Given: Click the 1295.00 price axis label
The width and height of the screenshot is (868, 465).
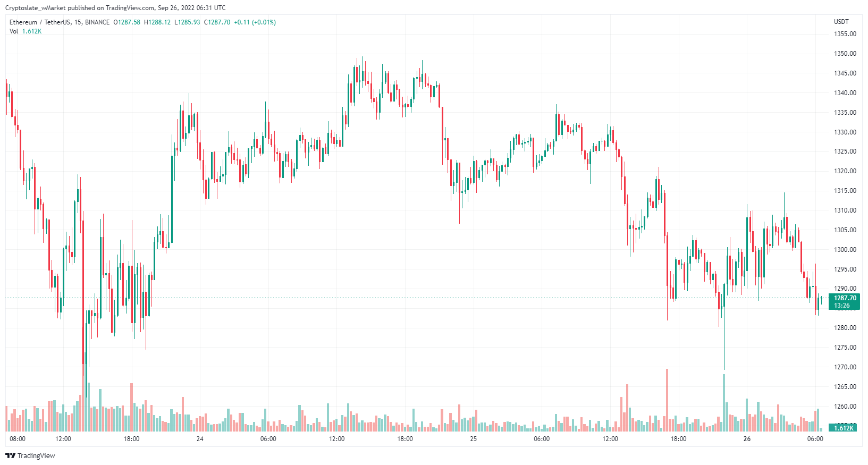Looking at the screenshot, I should point(845,269).
